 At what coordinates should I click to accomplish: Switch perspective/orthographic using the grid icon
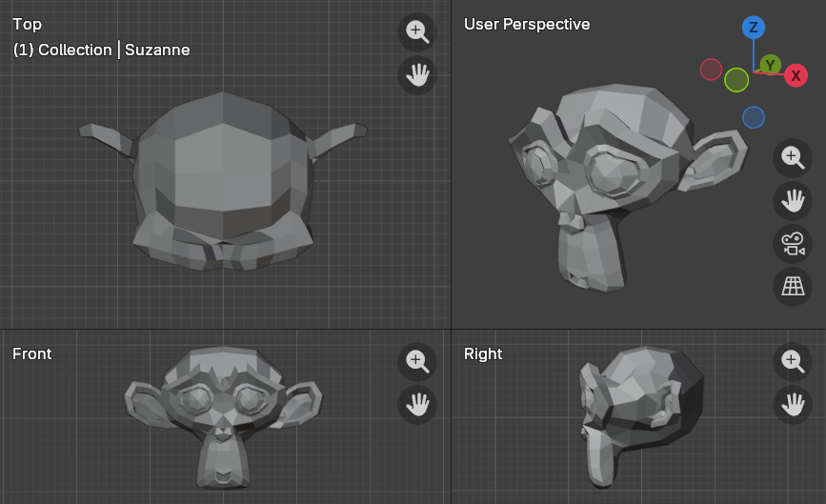tap(792, 286)
